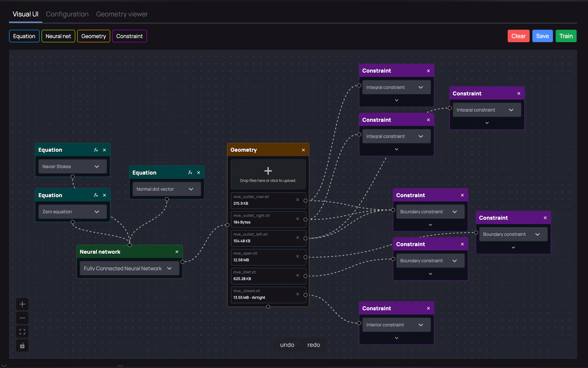Open the Navier Stokes equation dropdown

click(x=72, y=166)
